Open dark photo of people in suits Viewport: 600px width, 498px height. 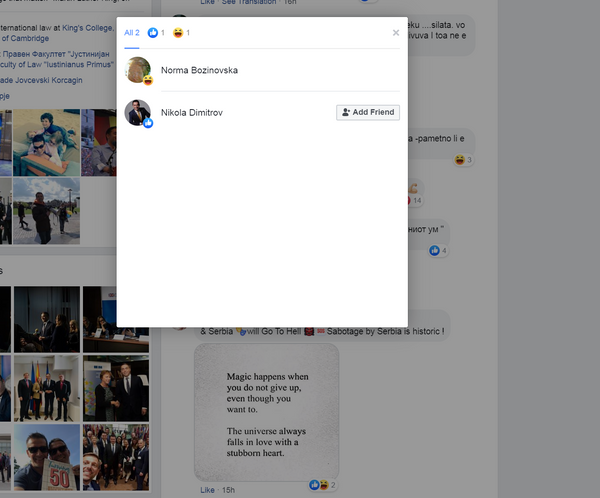click(x=47, y=319)
